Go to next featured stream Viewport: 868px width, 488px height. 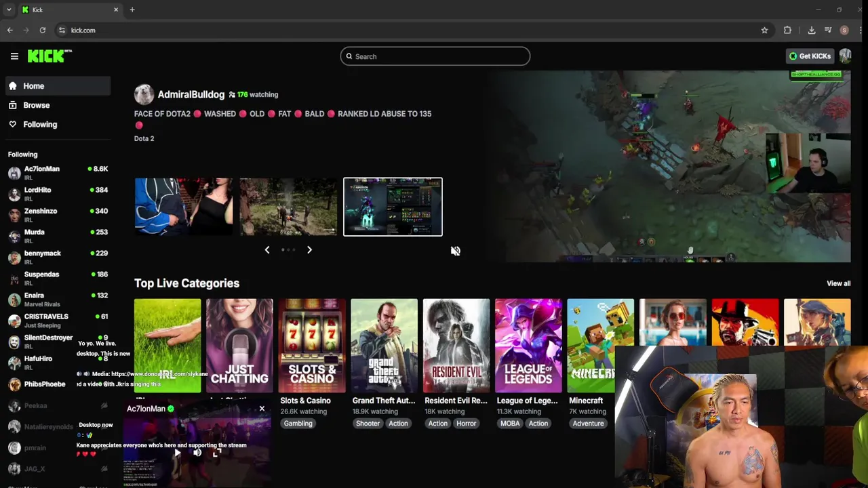309,249
